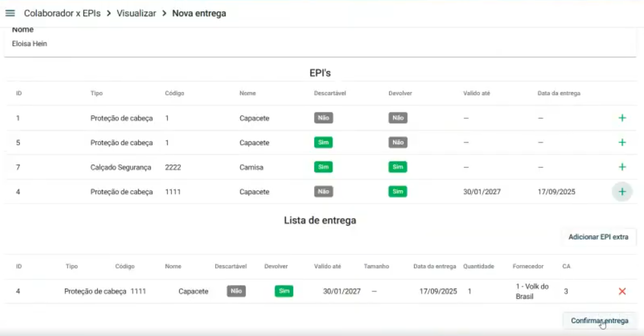Add Capacete ID 1 to delivery list

point(622,118)
